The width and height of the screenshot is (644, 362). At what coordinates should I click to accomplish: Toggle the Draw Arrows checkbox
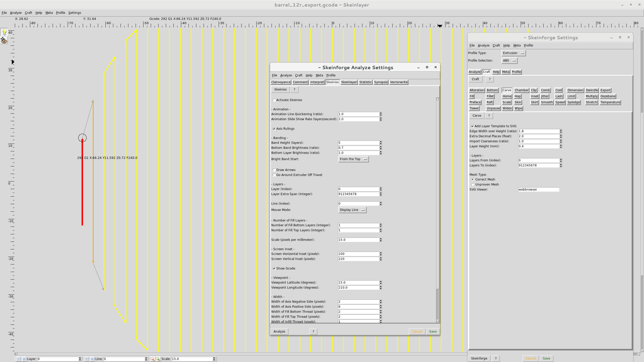coord(274,170)
